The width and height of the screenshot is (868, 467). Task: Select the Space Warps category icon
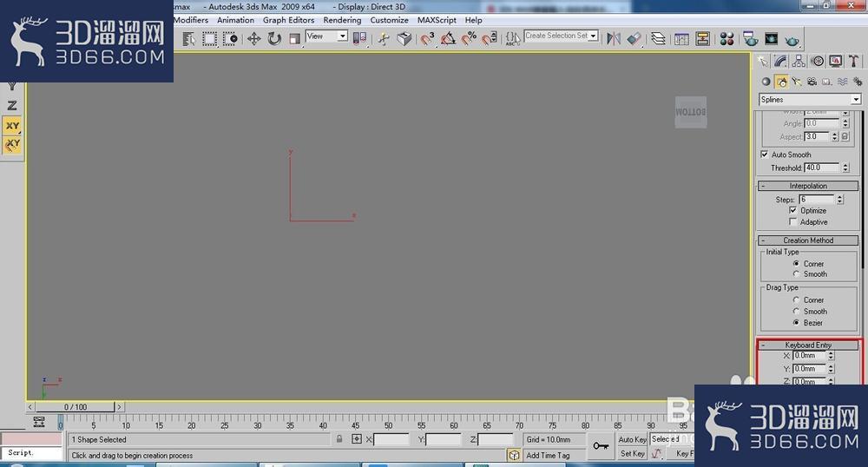click(842, 82)
